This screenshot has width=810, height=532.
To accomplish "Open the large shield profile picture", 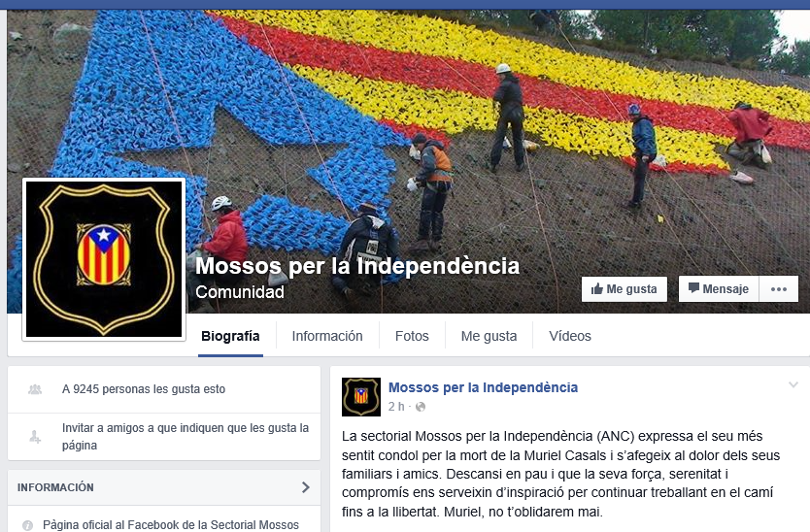I will tap(104, 259).
